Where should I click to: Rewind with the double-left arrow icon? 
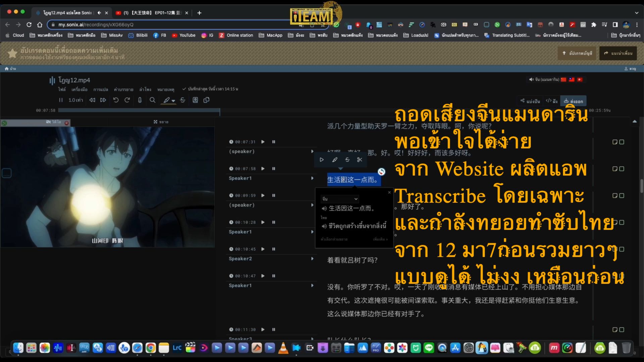pyautogui.click(x=92, y=100)
